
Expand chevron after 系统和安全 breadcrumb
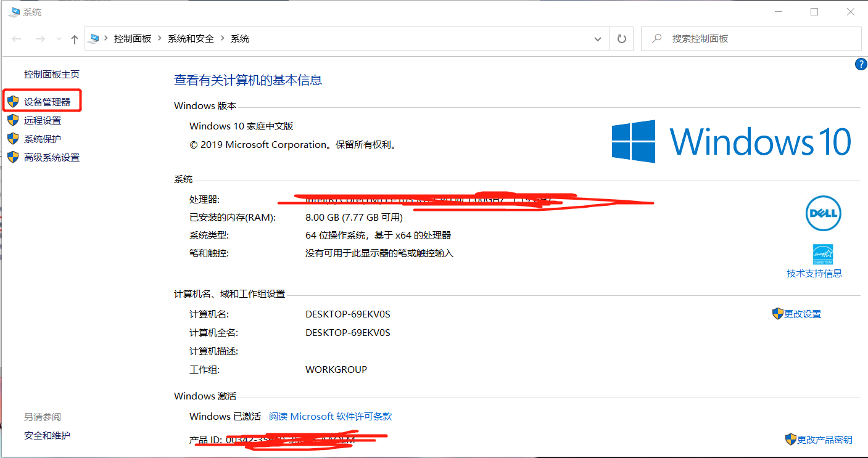tap(222, 38)
